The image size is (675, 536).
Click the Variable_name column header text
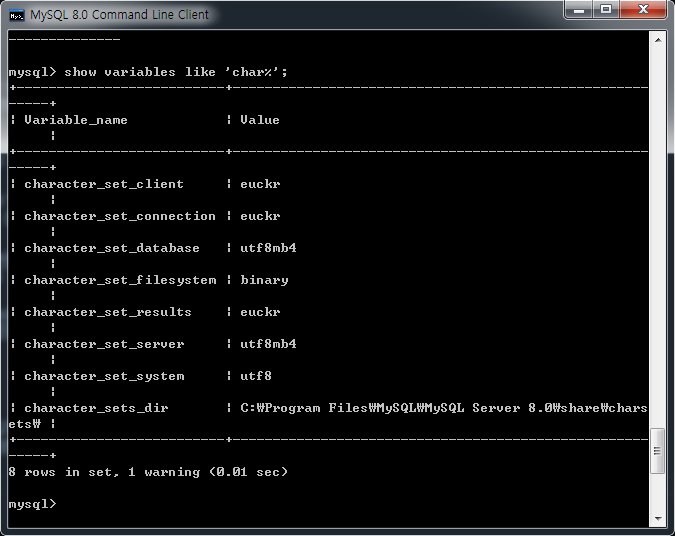(76, 120)
